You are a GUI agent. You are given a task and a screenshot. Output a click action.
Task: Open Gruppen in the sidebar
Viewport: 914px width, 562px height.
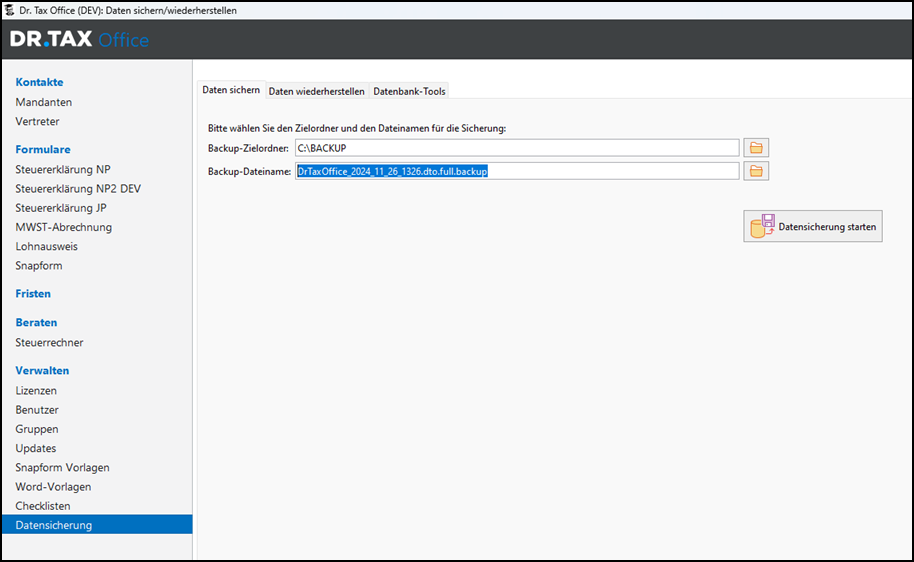coord(37,428)
